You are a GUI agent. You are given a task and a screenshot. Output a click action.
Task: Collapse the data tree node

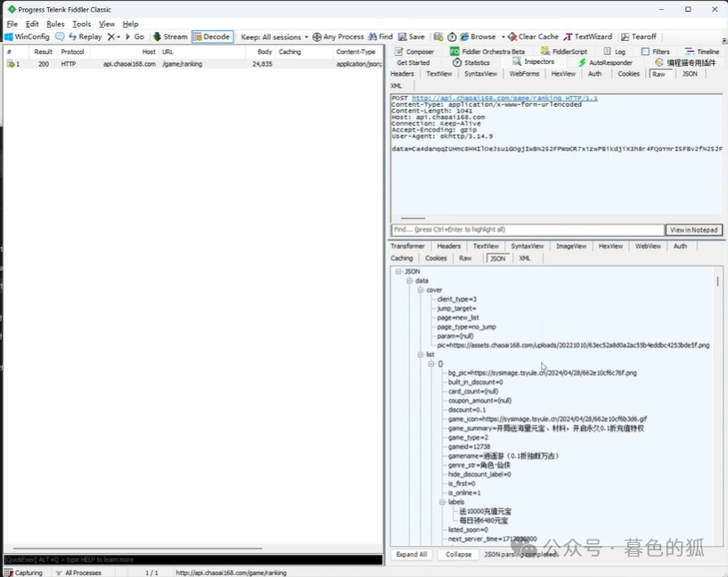(x=410, y=281)
